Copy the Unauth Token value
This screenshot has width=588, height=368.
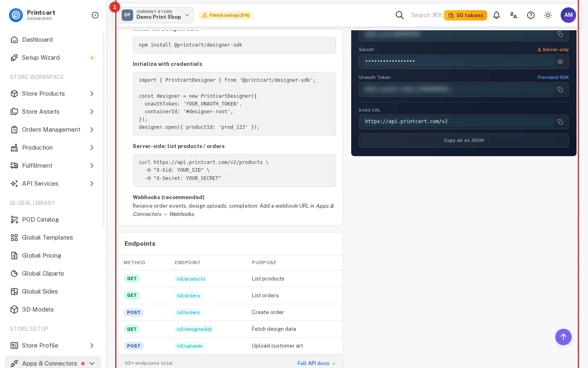(x=560, y=90)
